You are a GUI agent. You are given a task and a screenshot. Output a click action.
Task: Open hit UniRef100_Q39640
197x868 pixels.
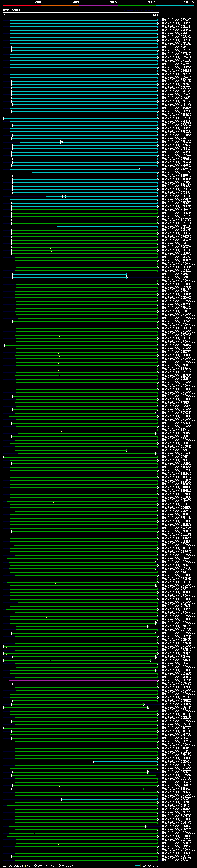177,78
